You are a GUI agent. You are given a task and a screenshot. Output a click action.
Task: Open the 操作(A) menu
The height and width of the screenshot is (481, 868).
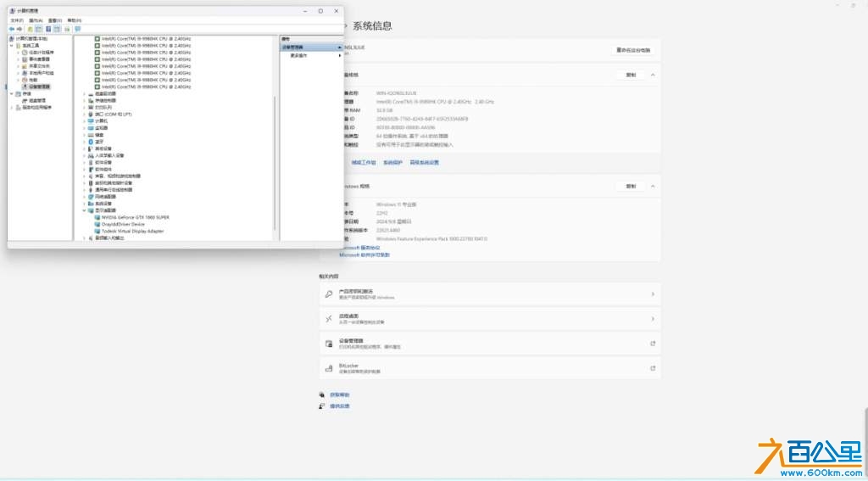point(36,20)
